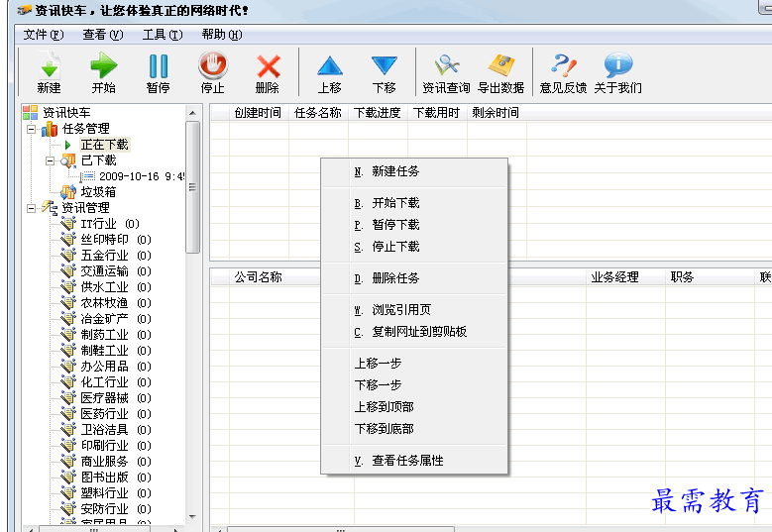Open the 工具(T) menu
Screen dimensions: 772x532
click(x=163, y=35)
